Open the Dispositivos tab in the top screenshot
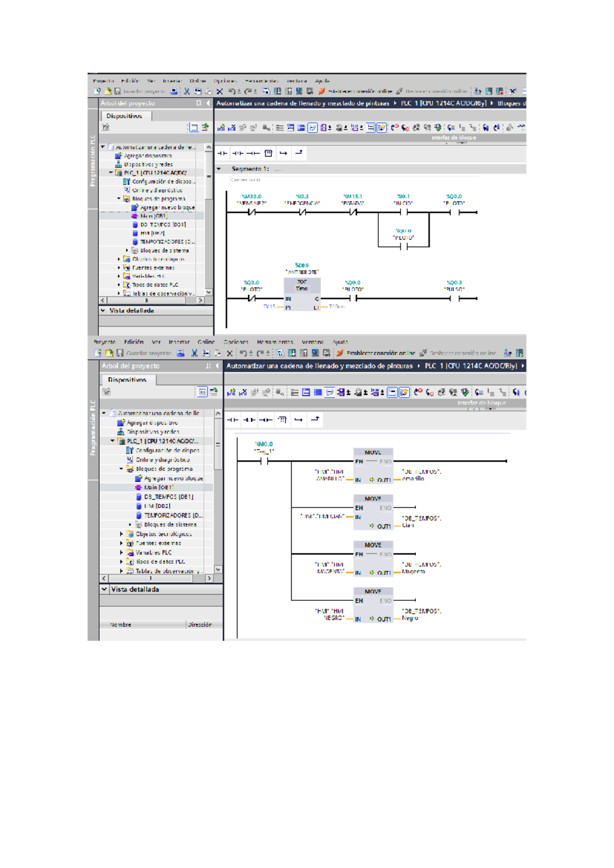The width and height of the screenshot is (614, 868). pos(124,116)
